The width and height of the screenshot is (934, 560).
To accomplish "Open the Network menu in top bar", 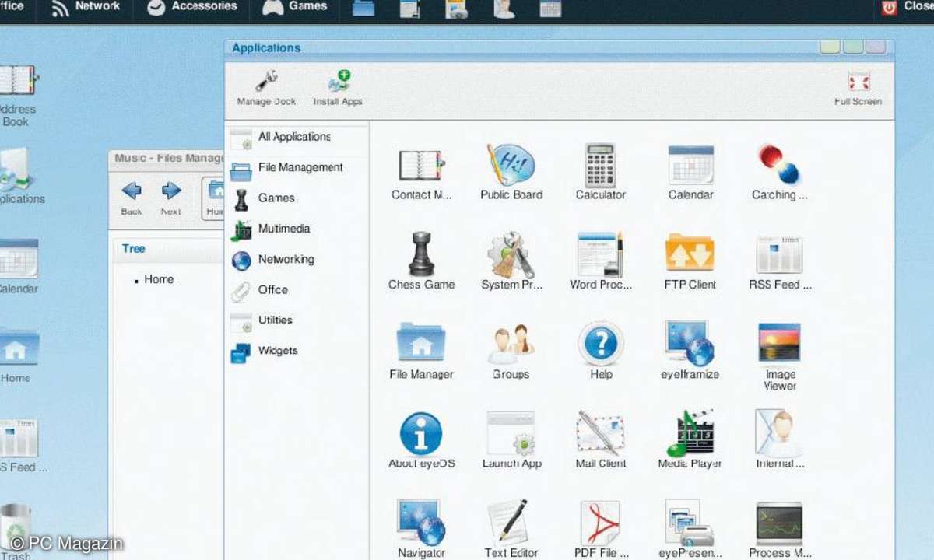I will pyautogui.click(x=86, y=7).
